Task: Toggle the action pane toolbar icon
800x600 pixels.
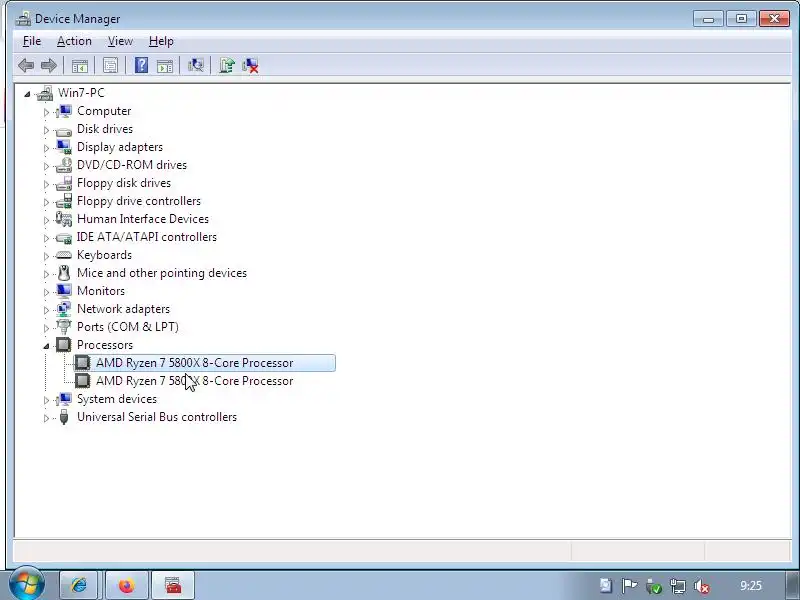Action: tap(165, 65)
